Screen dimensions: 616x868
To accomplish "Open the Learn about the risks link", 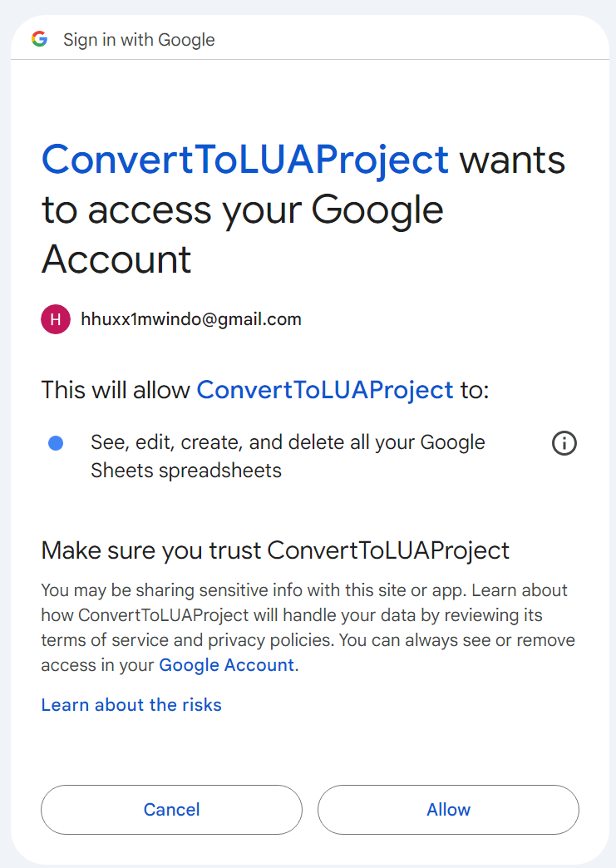I will pos(131,705).
